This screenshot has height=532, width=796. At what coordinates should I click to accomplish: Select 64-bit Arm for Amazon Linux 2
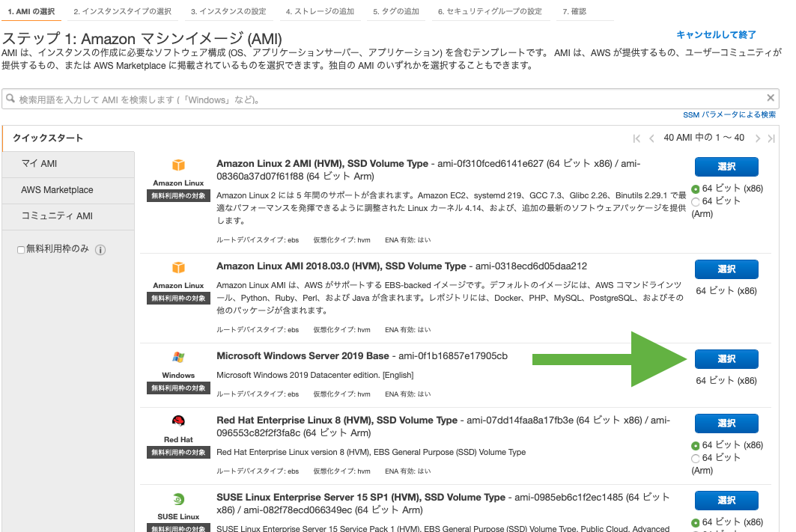[x=696, y=201]
